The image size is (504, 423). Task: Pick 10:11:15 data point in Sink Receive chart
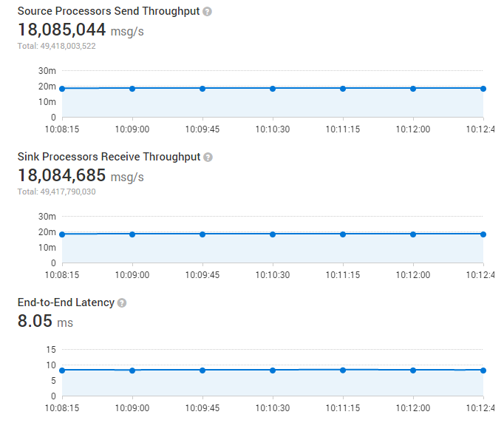(343, 234)
